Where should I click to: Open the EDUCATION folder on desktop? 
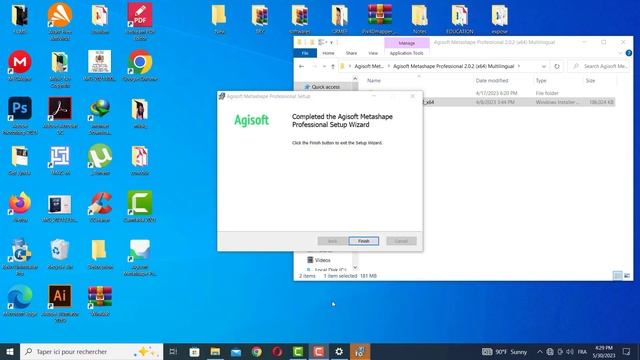click(x=460, y=19)
